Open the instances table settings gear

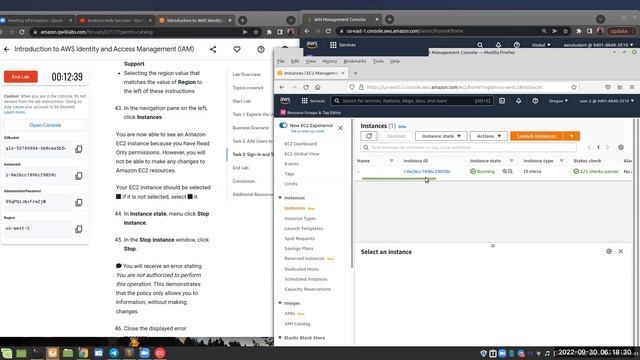click(621, 147)
